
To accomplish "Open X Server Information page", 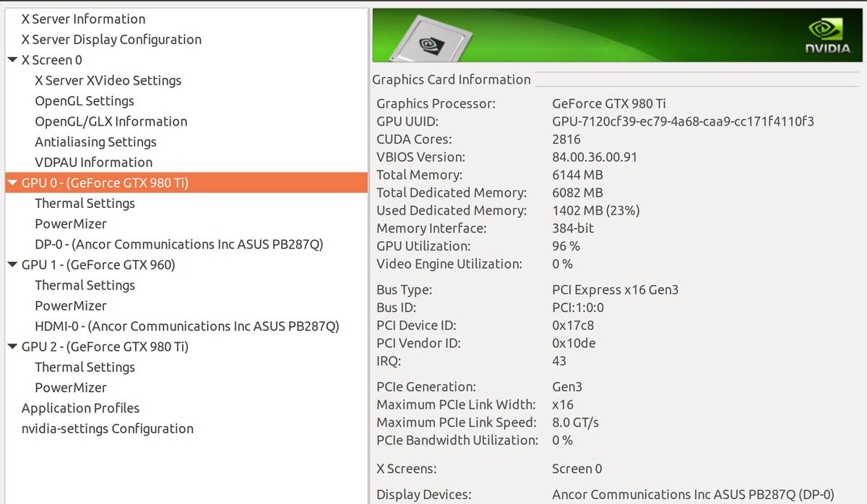I will click(x=83, y=19).
